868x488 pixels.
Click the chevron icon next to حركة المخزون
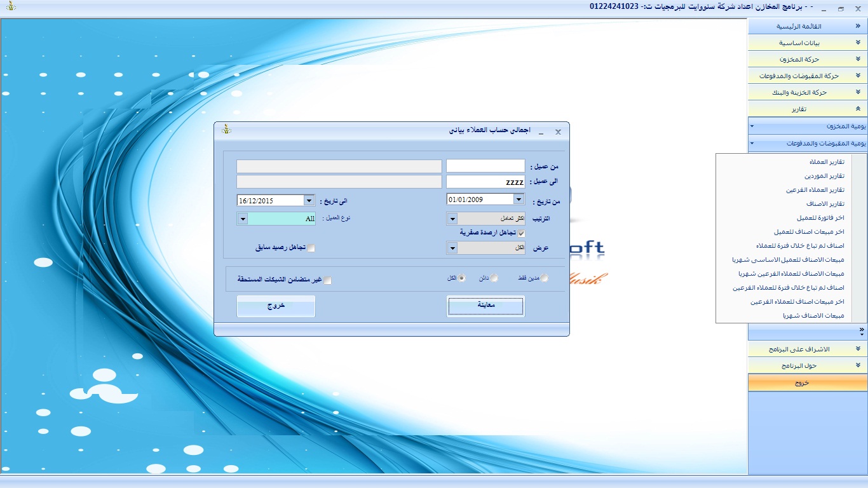(858, 59)
